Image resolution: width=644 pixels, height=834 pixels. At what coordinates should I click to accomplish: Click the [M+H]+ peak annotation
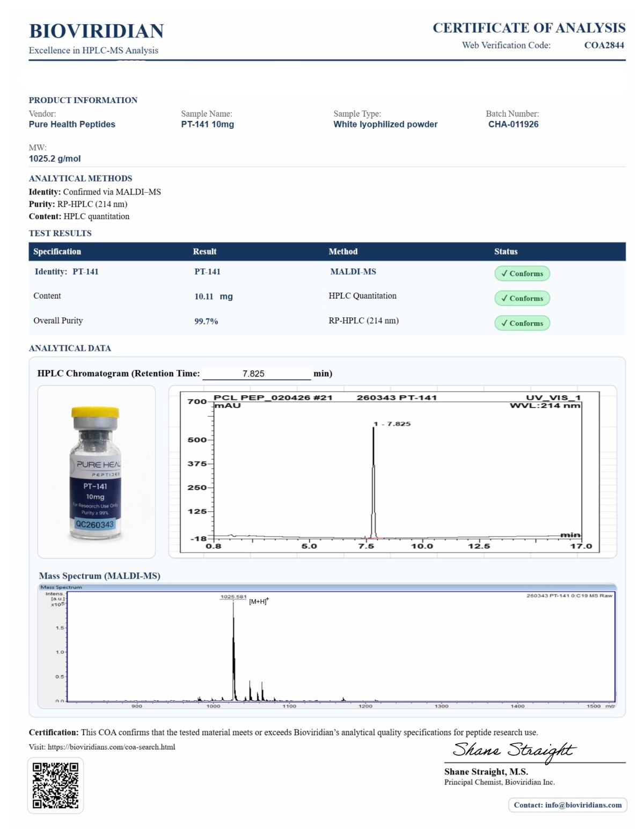coord(259,601)
